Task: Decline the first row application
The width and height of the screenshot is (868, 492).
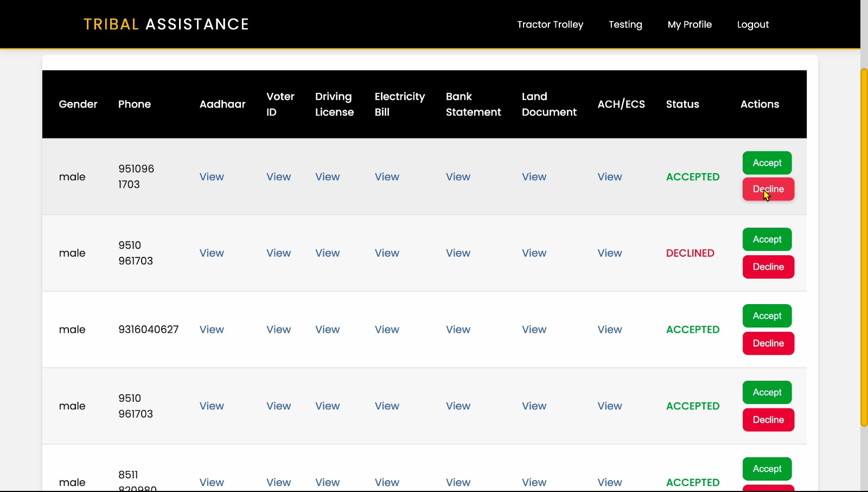Action: 768,190
